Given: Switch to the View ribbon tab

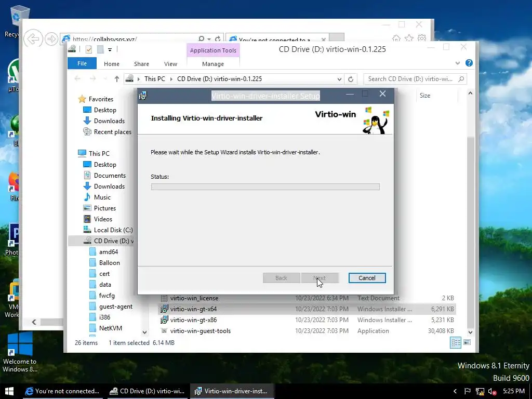Looking at the screenshot, I should click(170, 64).
